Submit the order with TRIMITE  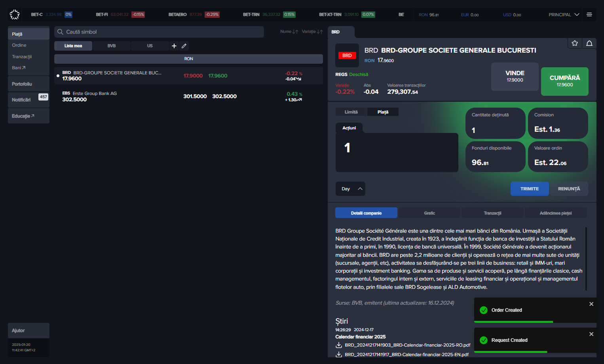coord(530,189)
